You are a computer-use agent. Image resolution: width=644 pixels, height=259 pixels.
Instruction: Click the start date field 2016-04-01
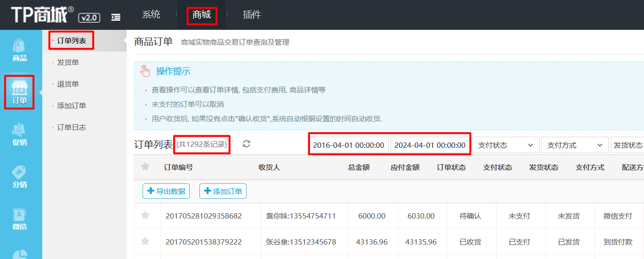[348, 145]
